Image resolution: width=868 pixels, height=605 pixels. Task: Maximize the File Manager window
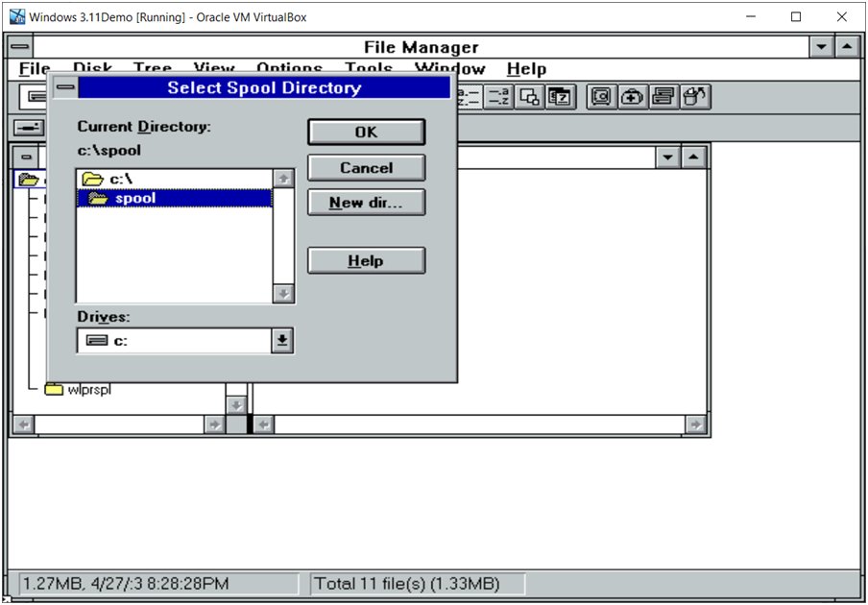pos(847,46)
